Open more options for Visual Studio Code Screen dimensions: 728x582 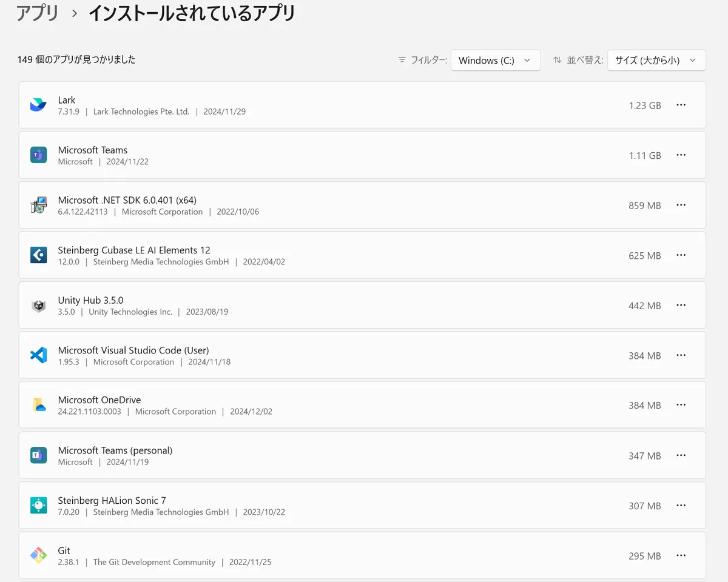pos(681,355)
